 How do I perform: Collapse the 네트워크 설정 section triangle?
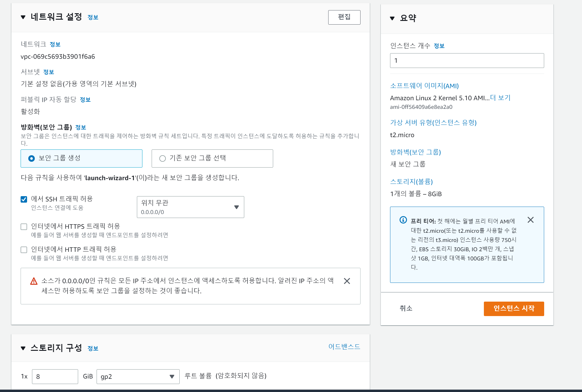pos(23,17)
